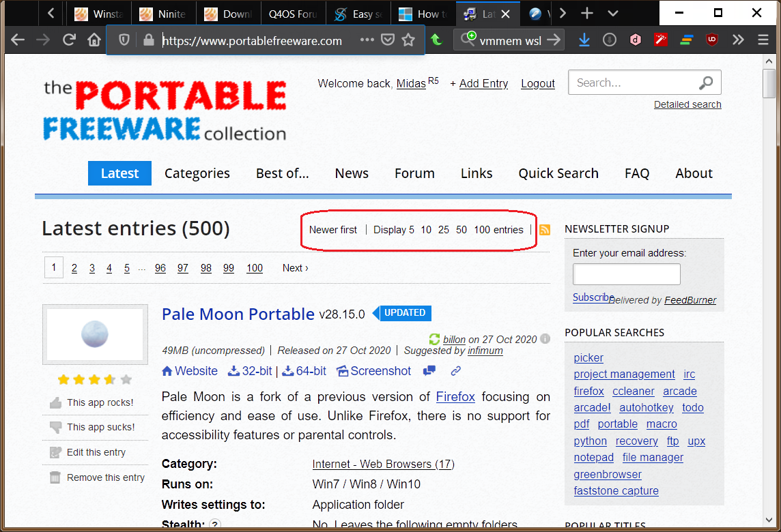The height and width of the screenshot is (532, 781).
Task: Display 100 entries per page
Action: click(482, 230)
